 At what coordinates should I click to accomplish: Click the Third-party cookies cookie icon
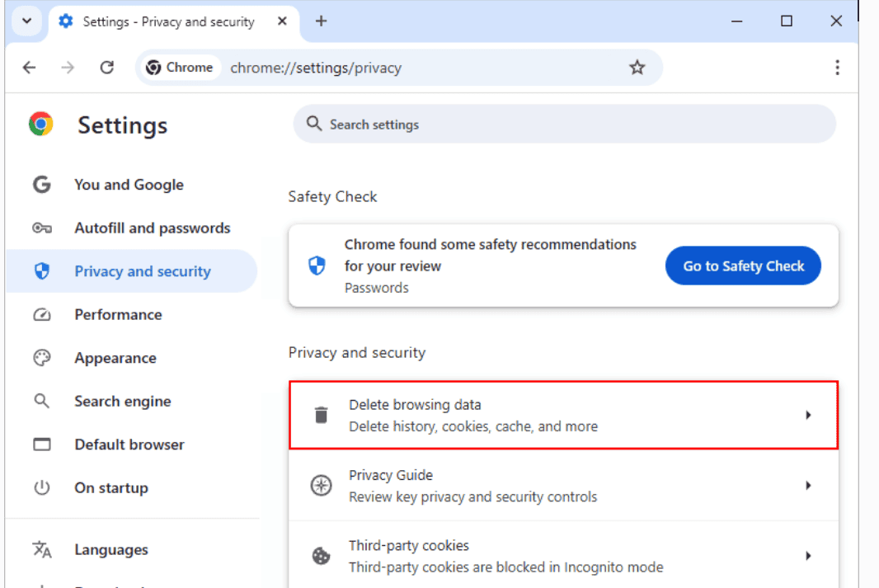point(321,556)
